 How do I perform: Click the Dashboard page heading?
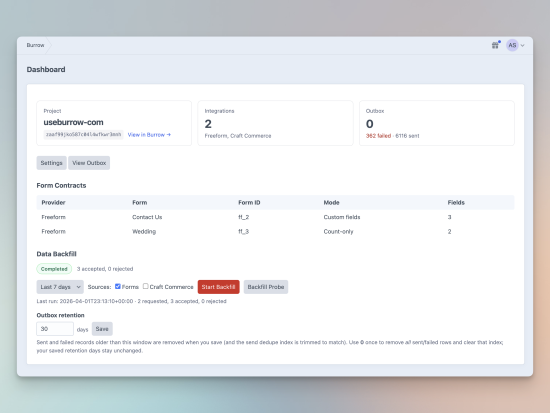(46, 69)
